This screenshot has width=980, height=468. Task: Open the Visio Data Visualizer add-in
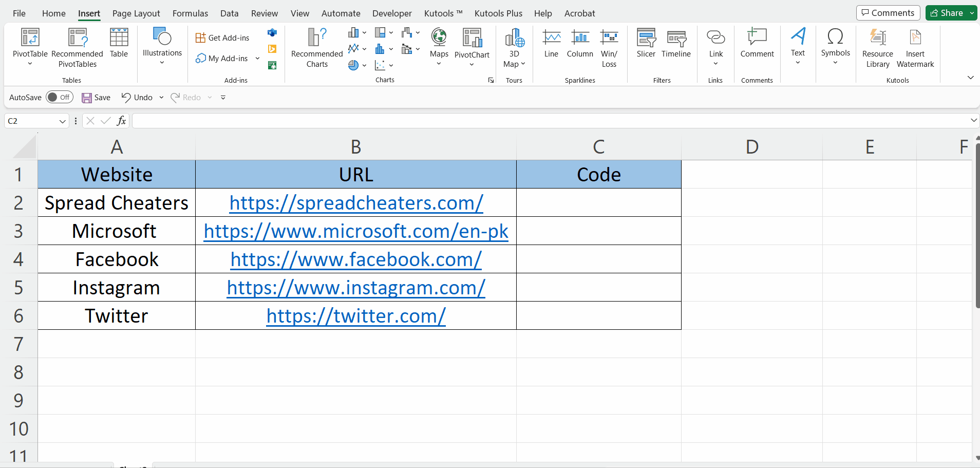pyautogui.click(x=272, y=32)
